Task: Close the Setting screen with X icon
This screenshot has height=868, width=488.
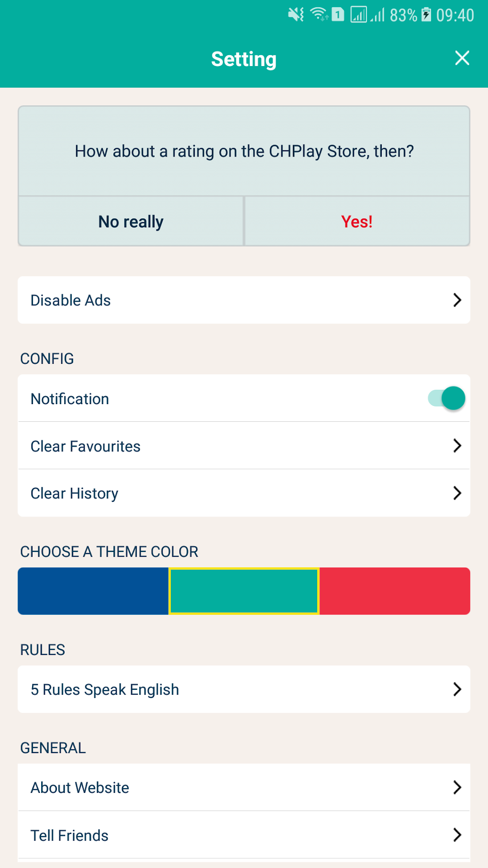Action: [x=462, y=58]
